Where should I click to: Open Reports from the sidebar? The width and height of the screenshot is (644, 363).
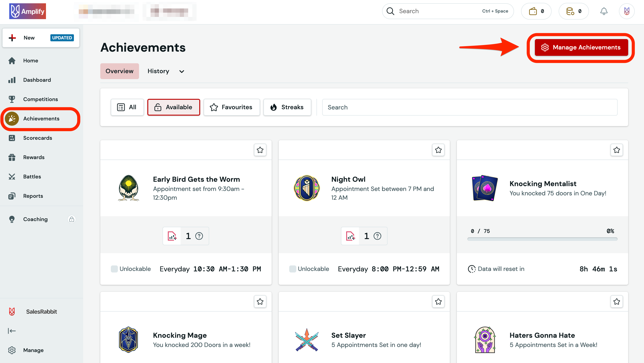pyautogui.click(x=33, y=196)
